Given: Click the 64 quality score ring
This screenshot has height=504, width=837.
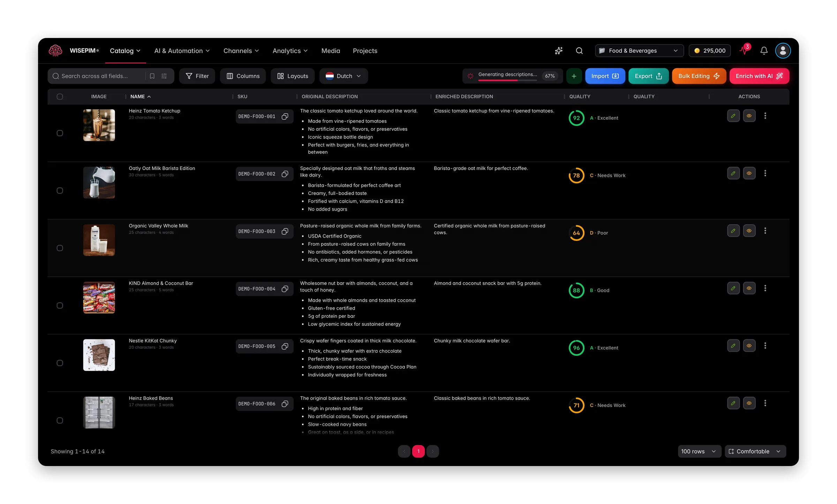Looking at the screenshot, I should point(576,233).
